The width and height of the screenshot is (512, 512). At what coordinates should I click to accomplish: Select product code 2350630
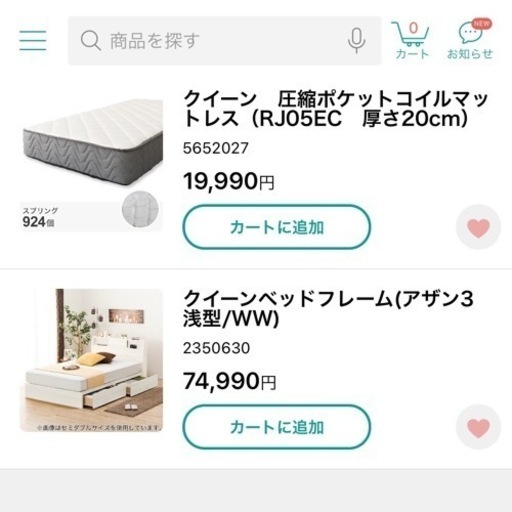[216, 348]
